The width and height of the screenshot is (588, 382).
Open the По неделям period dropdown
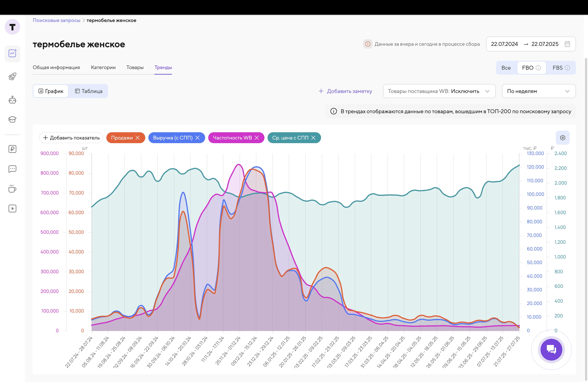pos(539,91)
